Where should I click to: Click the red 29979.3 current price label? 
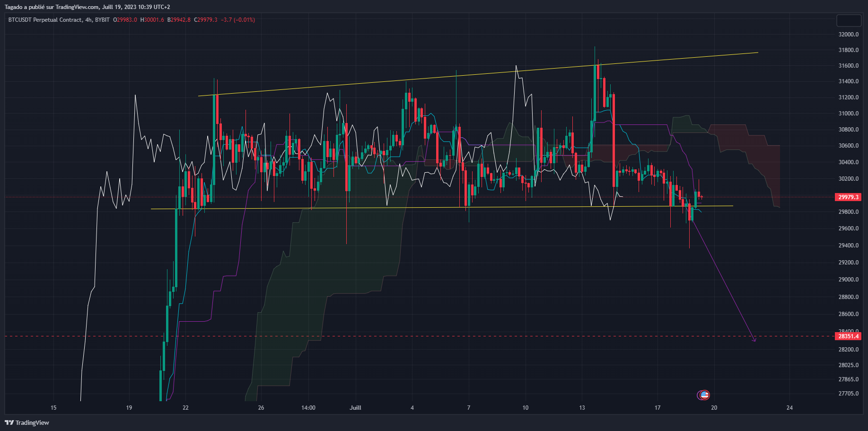point(848,197)
